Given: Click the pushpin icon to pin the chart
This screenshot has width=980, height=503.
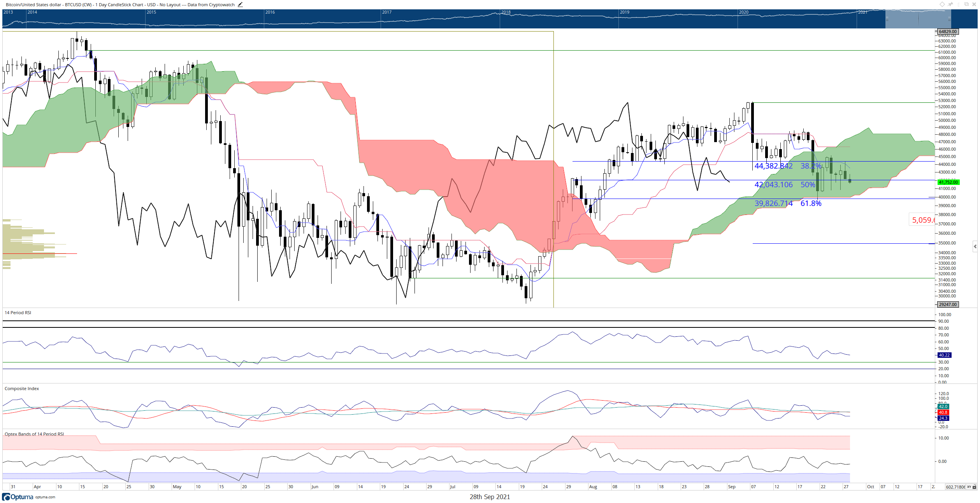Looking at the screenshot, I should (950, 4).
